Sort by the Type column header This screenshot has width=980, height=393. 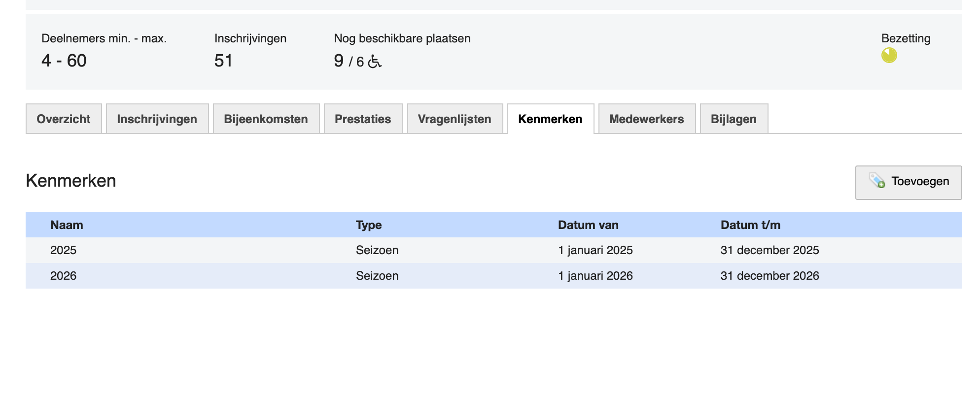tap(369, 225)
